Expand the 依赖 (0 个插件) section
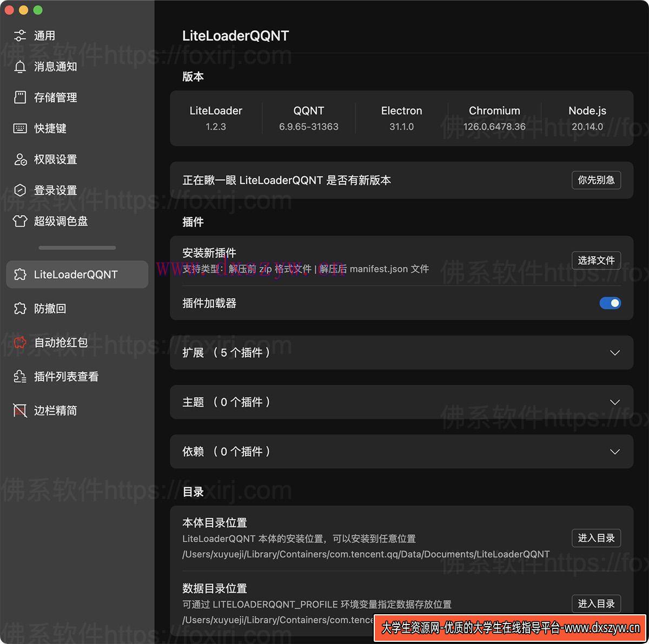 (x=401, y=452)
